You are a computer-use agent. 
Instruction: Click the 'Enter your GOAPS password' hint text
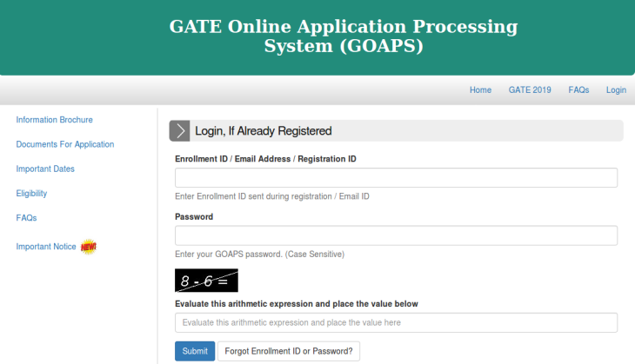pos(259,255)
